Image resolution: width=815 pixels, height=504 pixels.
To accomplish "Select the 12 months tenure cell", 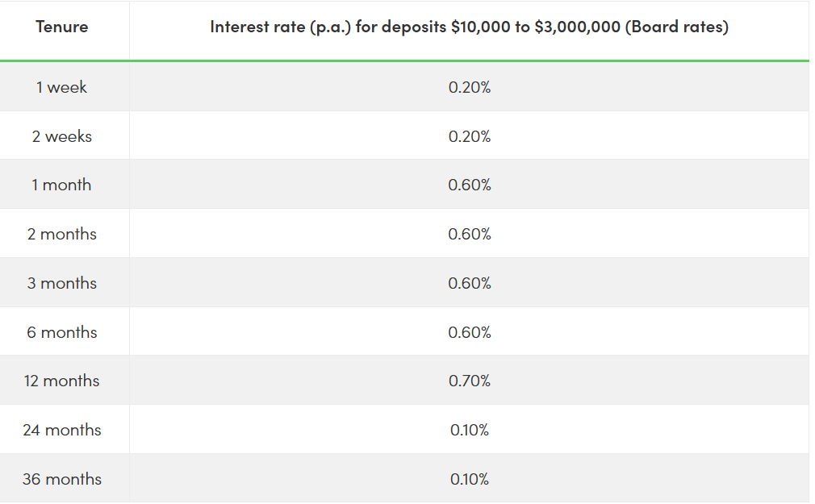I will [x=62, y=381].
